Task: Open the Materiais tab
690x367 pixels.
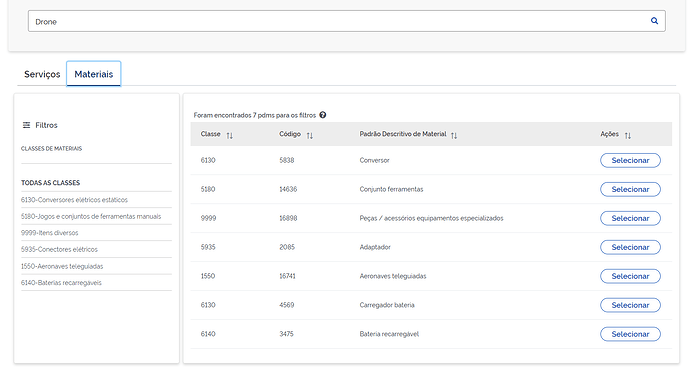Action: click(94, 74)
